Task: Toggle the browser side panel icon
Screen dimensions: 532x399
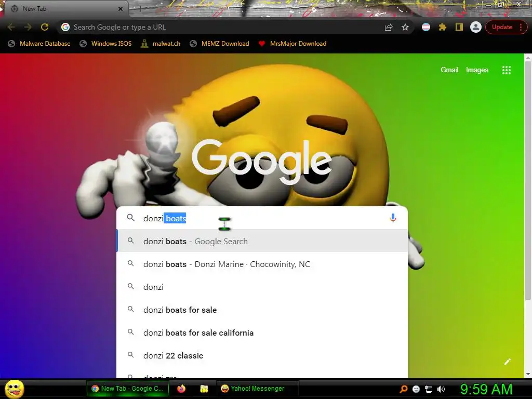Action: click(459, 27)
